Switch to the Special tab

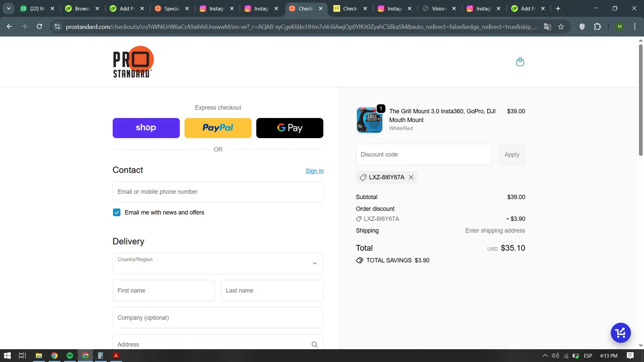(172, 9)
